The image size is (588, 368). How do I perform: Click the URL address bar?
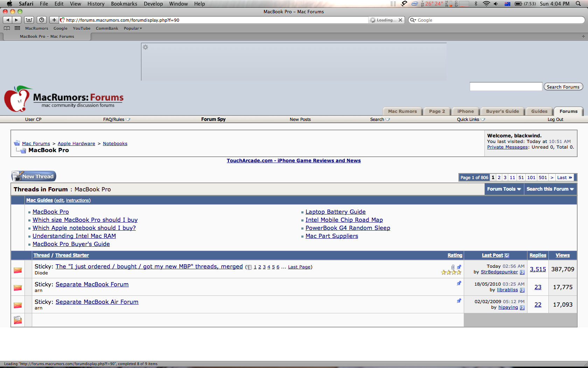point(213,20)
